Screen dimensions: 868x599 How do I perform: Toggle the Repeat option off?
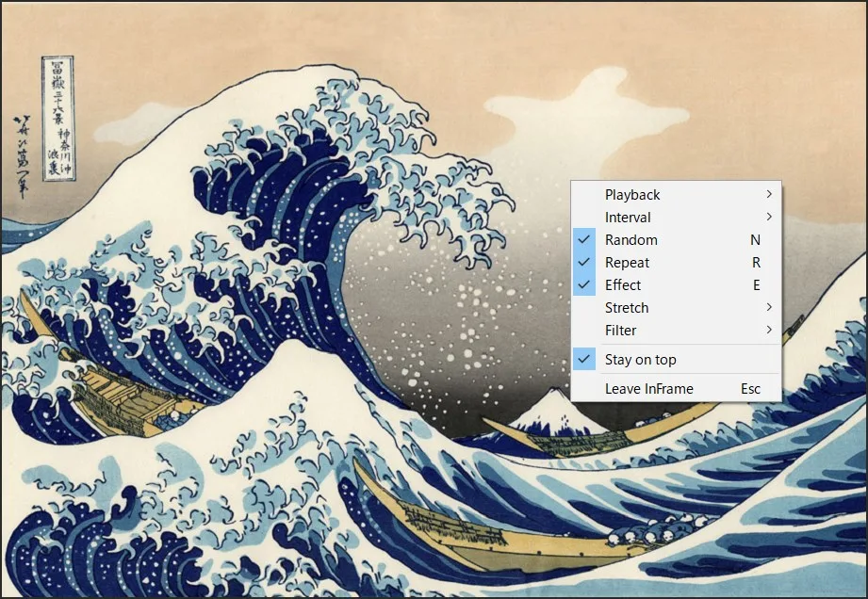point(676,263)
